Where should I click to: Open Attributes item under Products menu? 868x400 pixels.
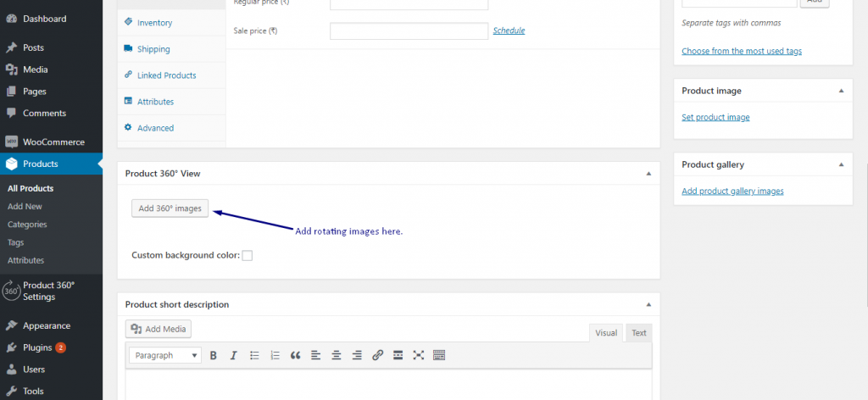(25, 260)
